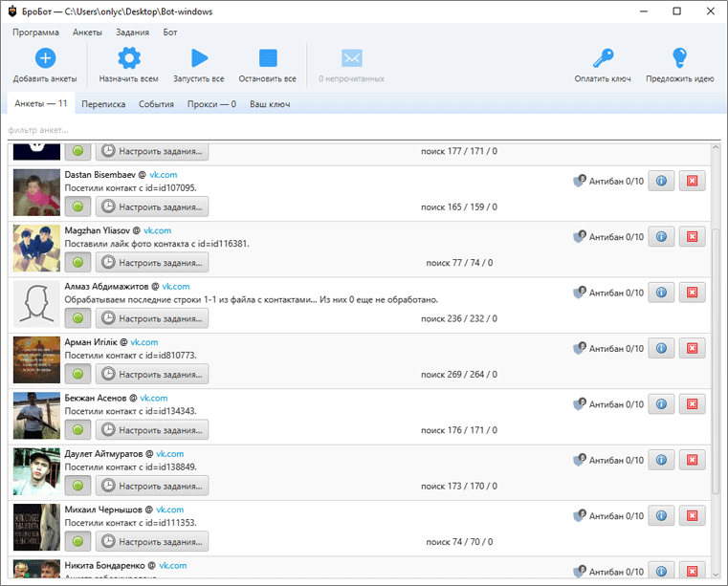Toggle green status button for Dastan Bisembaev
This screenshot has width=728, height=586.
pyautogui.click(x=78, y=206)
